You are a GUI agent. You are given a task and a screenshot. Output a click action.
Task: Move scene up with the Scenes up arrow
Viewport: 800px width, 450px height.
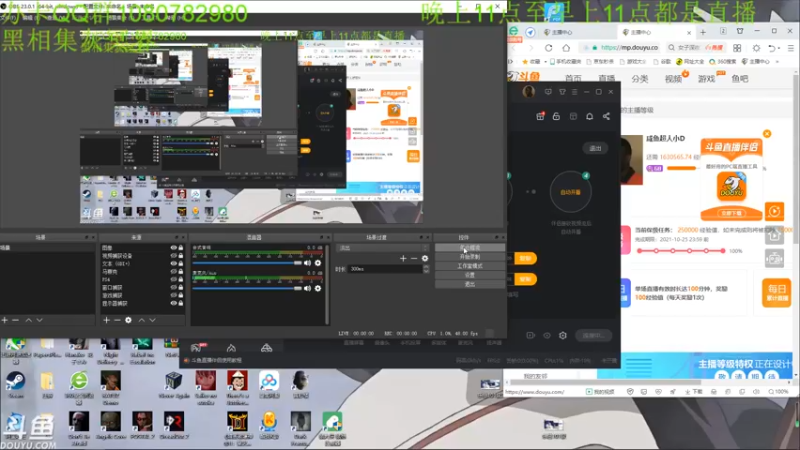pyautogui.click(x=29, y=320)
